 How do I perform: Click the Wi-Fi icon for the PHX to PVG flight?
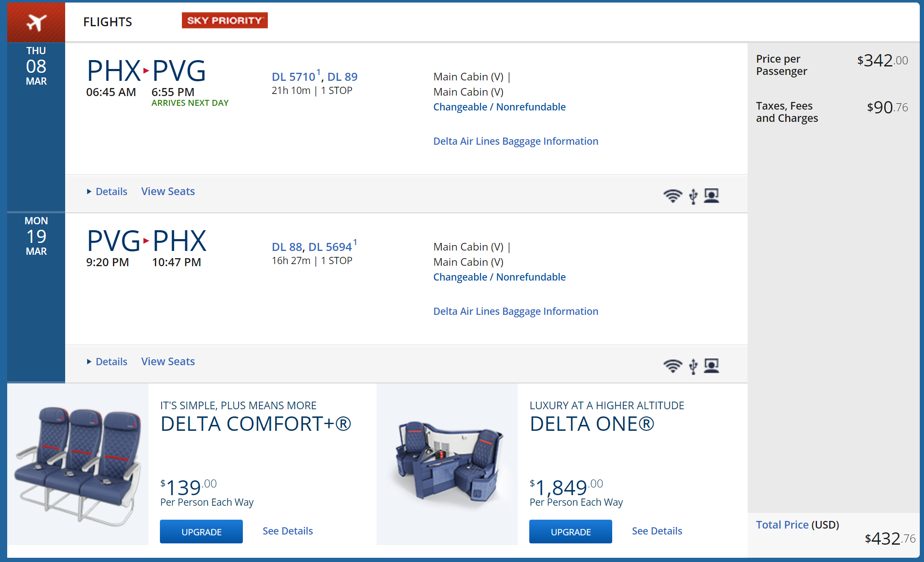672,196
